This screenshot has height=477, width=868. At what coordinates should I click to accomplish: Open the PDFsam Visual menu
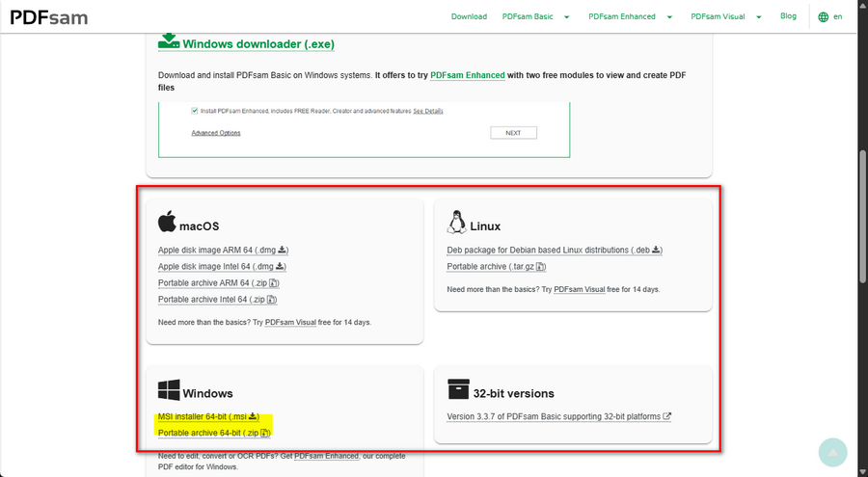coord(718,16)
